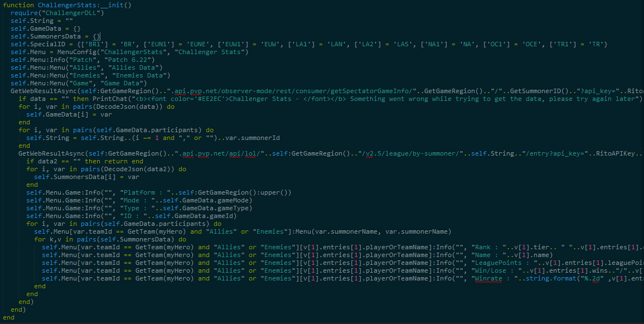Image resolution: width=644 pixels, height=324 pixels.
Task: Click the self.SummonersData = {} assignment
Action: tap(55, 36)
